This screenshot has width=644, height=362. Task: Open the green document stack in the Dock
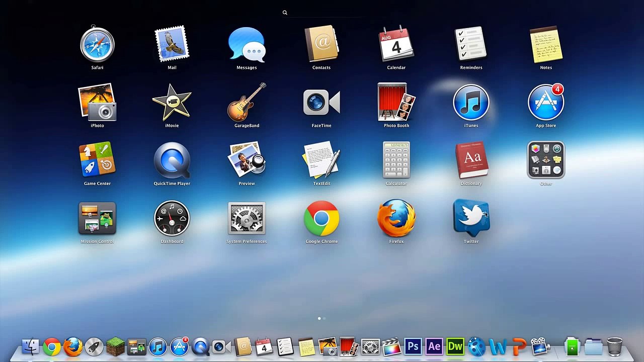[572, 346]
